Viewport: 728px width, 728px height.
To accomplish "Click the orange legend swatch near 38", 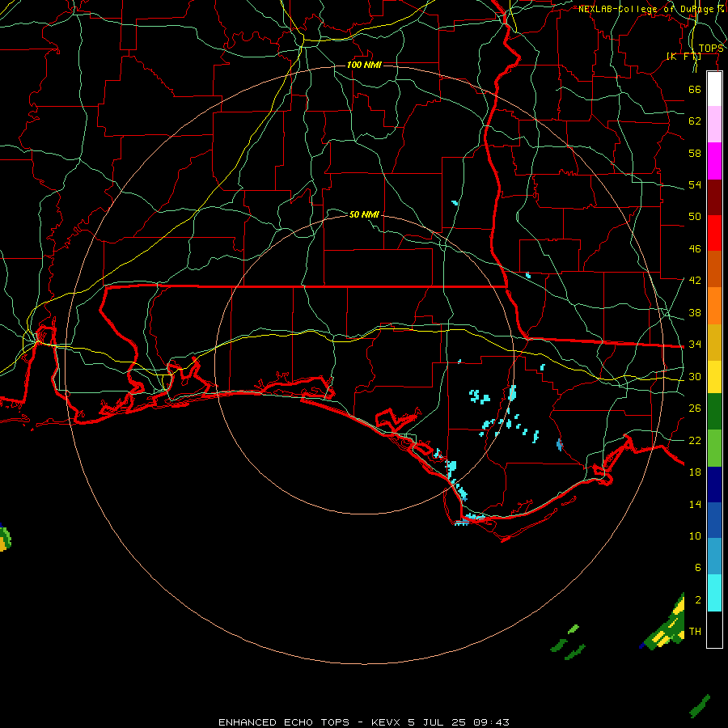I will click(714, 306).
